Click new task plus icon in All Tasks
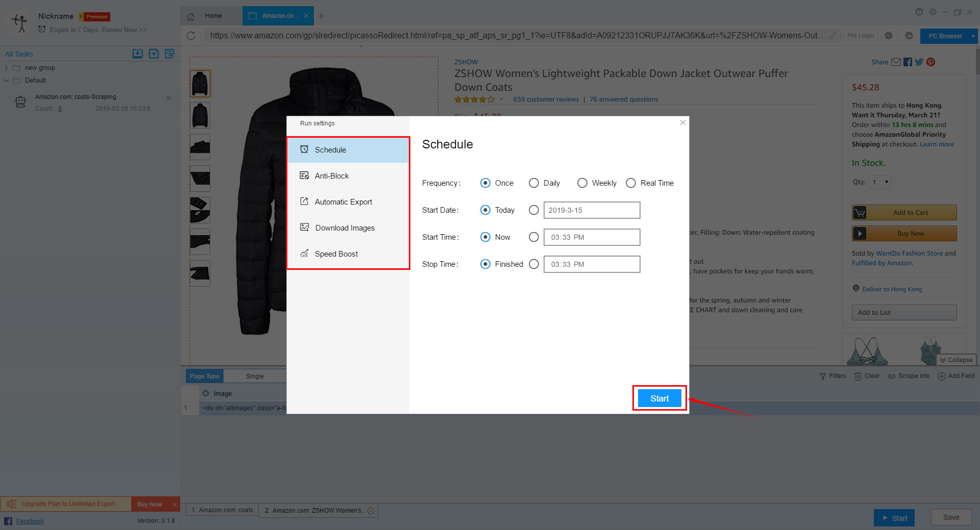The image size is (980, 530). click(154, 54)
